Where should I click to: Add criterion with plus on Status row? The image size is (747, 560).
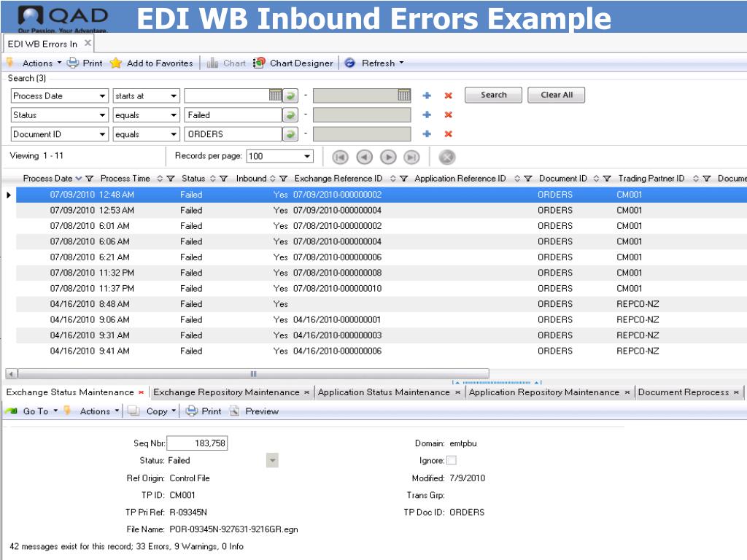coord(427,114)
